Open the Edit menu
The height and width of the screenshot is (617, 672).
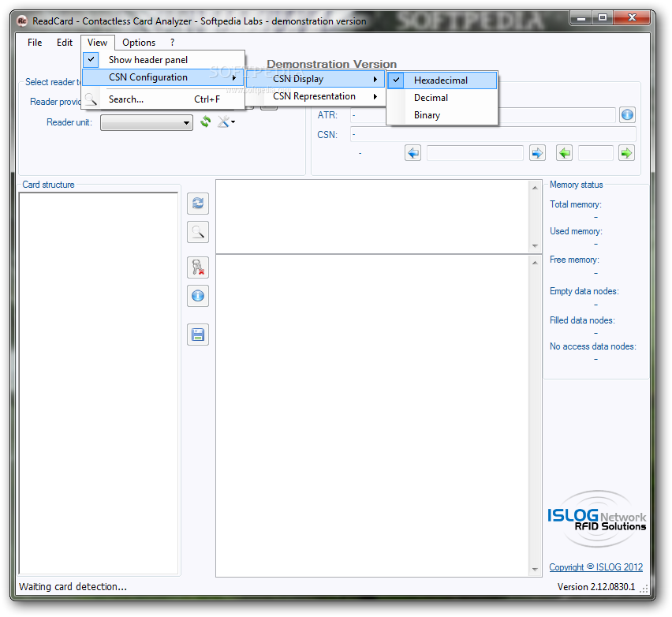pyautogui.click(x=65, y=43)
